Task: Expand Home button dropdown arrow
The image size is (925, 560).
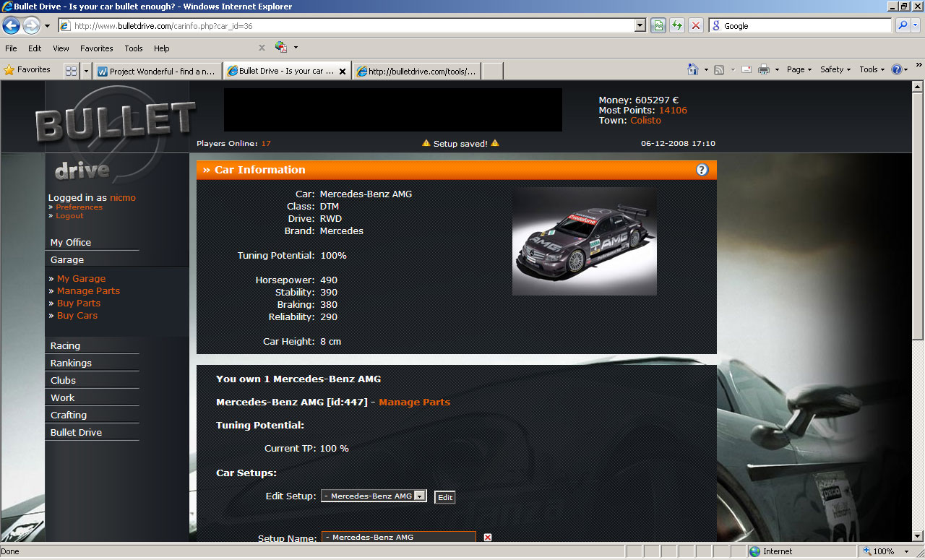Action: click(x=706, y=69)
